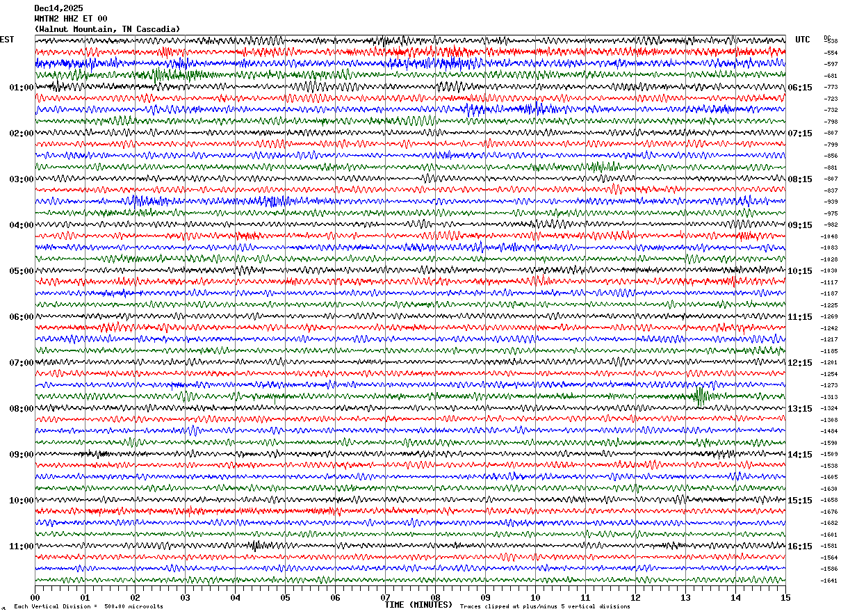Click the UTC time label "14:15"
841x616 pixels.
[800, 455]
